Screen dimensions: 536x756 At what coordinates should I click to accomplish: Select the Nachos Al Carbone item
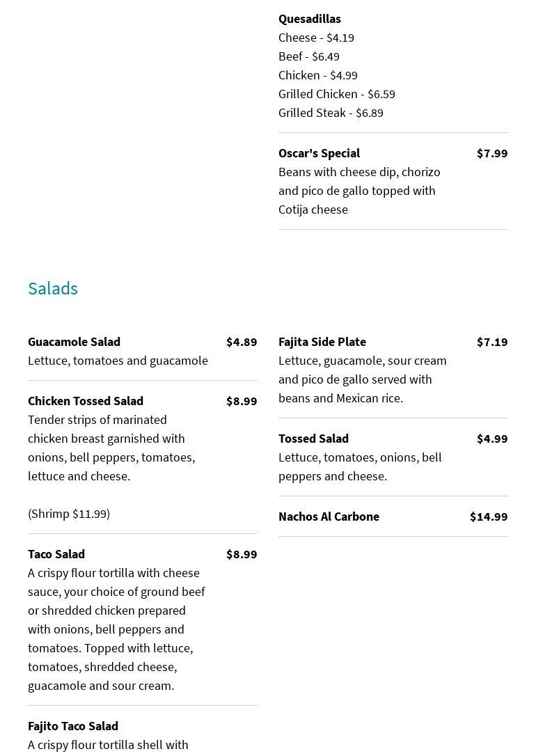[x=329, y=517]
